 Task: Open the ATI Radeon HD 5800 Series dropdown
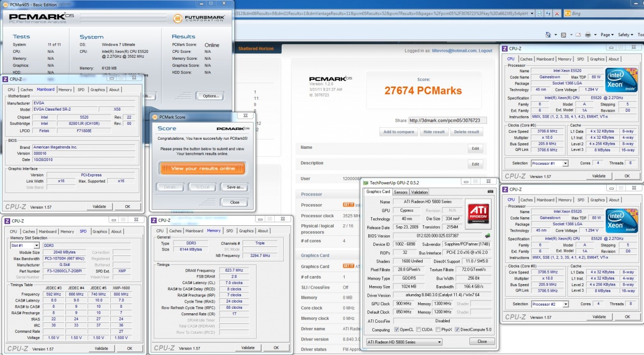click(404, 342)
